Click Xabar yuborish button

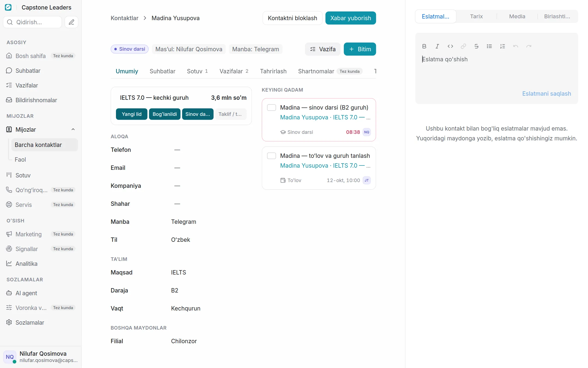point(351,18)
